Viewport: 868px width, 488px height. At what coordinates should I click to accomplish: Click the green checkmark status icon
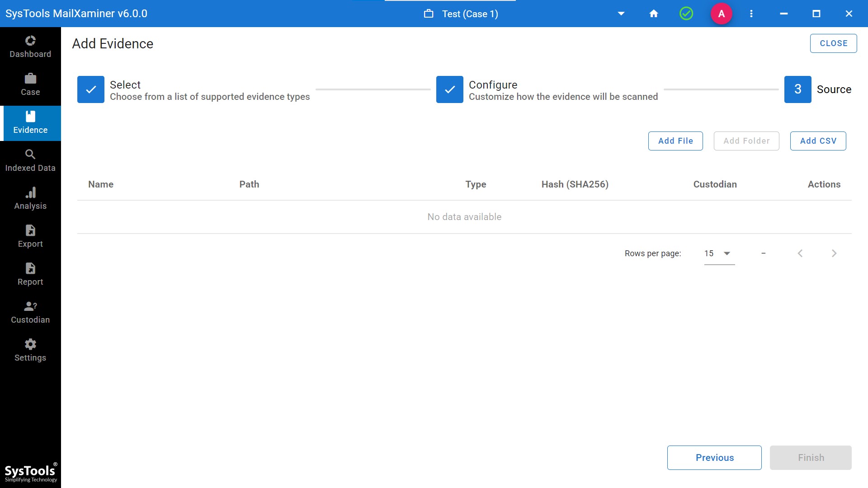[x=686, y=14]
